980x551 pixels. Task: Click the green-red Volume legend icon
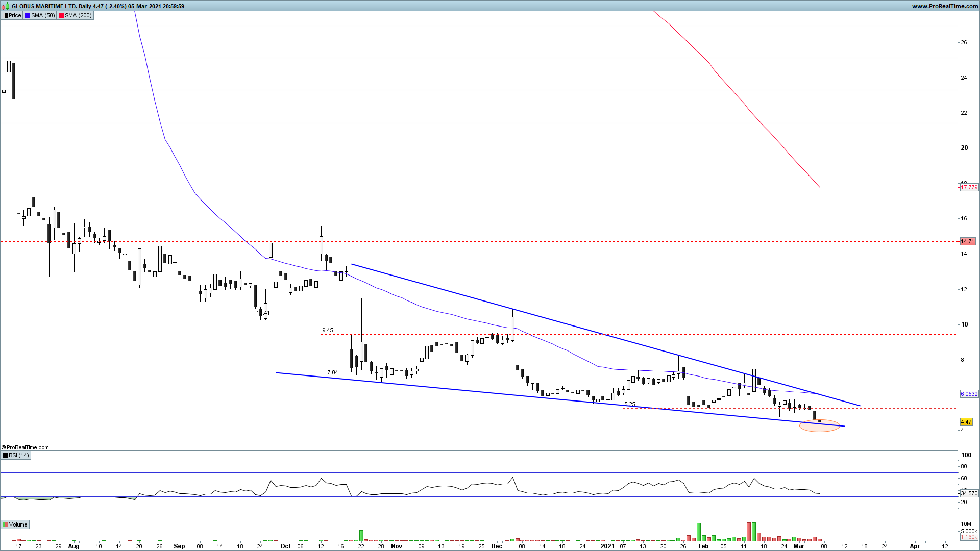click(5, 524)
